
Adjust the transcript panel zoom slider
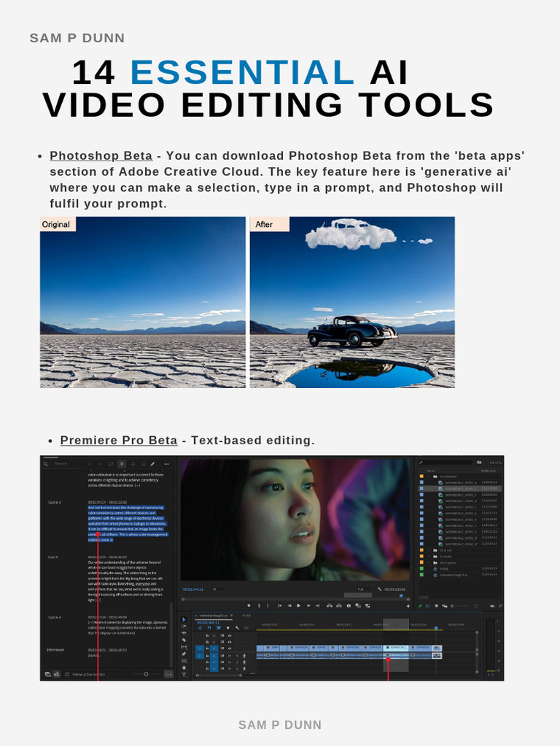(146, 674)
